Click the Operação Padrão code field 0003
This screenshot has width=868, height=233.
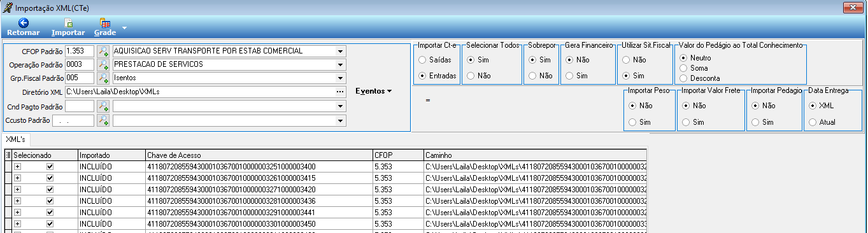tap(79, 64)
